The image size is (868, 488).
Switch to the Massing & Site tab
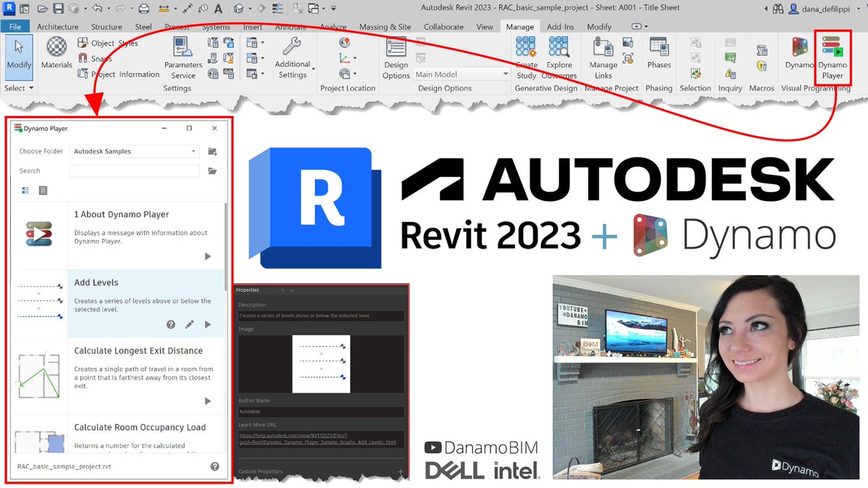tap(385, 27)
